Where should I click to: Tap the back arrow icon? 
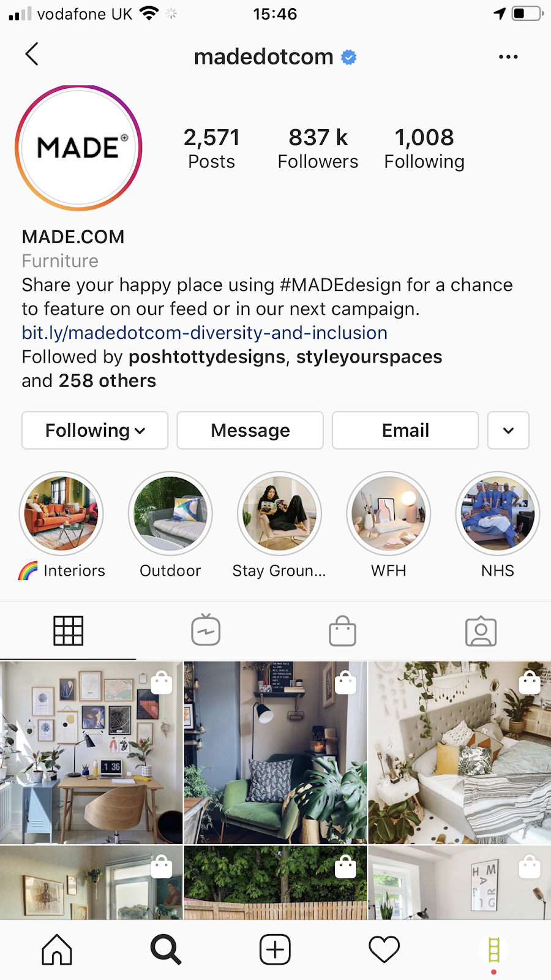[32, 54]
